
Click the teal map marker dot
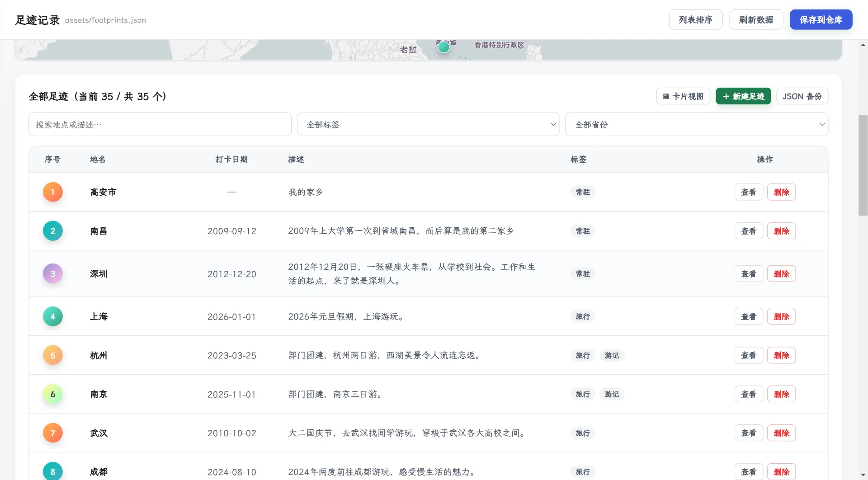pos(443,47)
